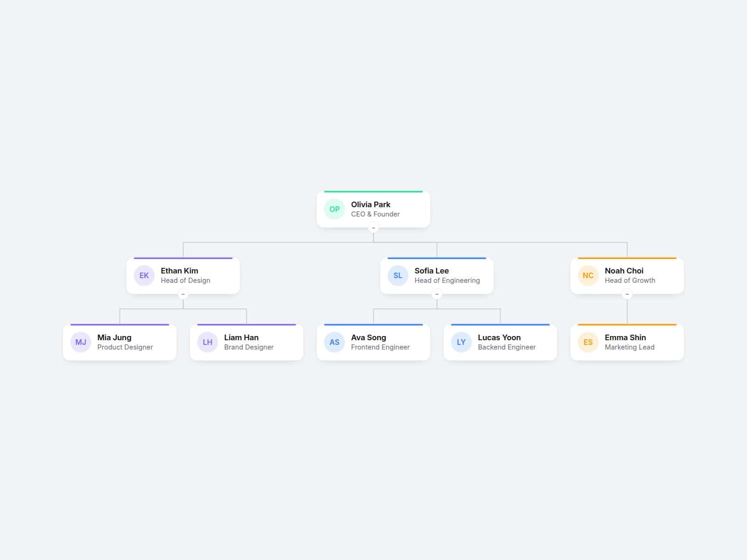Viewport: 747px width, 560px height.
Task: Click the 'Brand Designer' title
Action: pos(249,347)
